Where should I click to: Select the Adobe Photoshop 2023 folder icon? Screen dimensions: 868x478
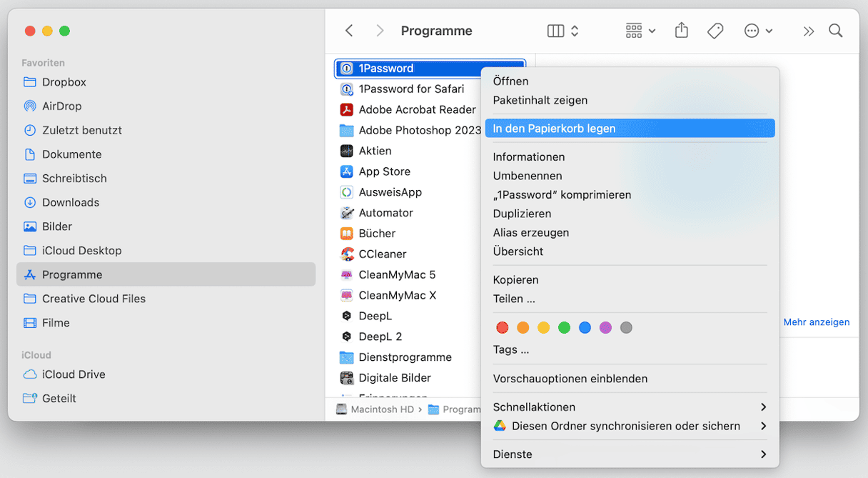347,131
